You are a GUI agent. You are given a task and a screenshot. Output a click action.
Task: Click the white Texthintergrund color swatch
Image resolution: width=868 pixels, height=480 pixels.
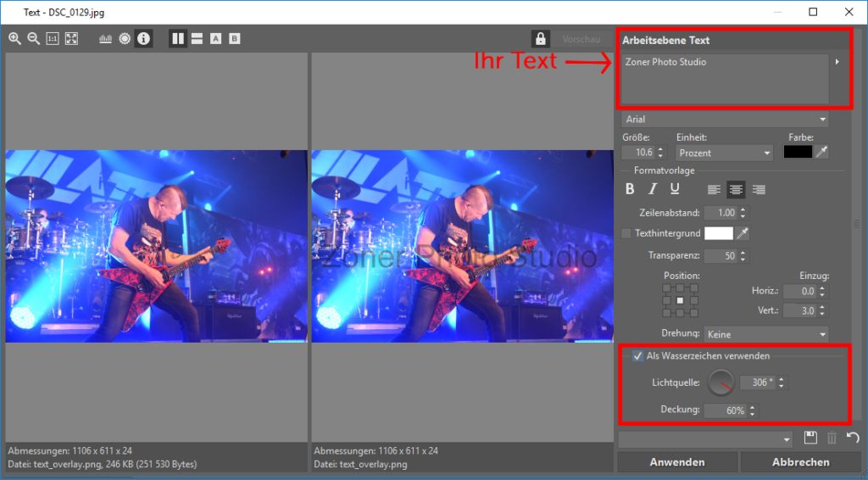[719, 233]
